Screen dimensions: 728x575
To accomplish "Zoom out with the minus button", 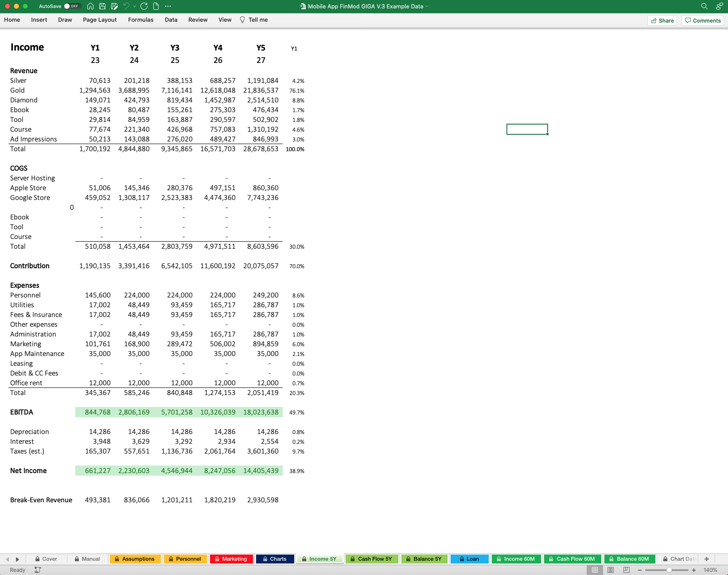I will coord(639,570).
